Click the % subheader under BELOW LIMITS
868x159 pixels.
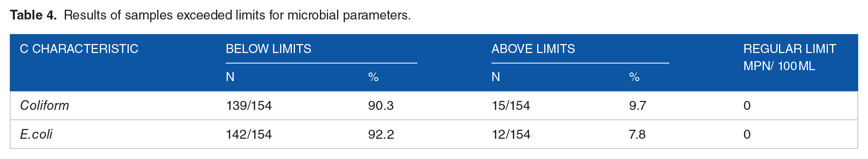[x=373, y=77]
